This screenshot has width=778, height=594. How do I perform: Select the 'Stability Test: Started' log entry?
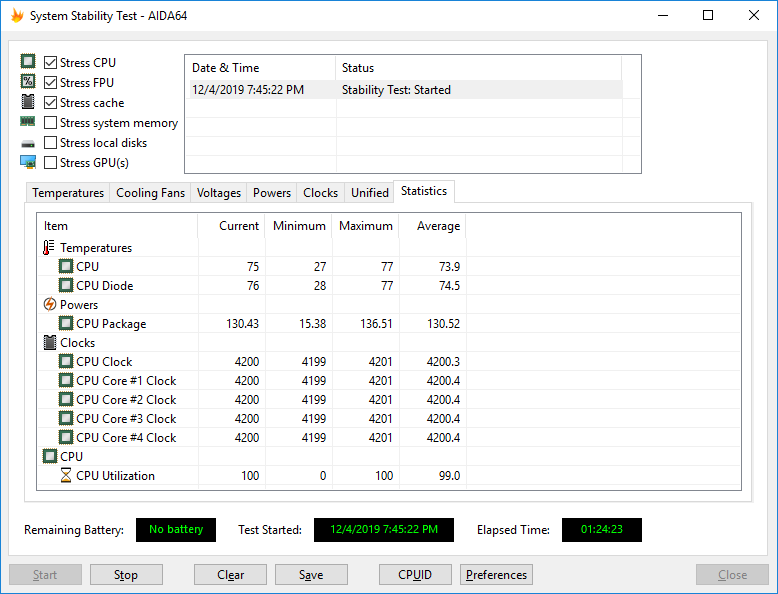(396, 90)
